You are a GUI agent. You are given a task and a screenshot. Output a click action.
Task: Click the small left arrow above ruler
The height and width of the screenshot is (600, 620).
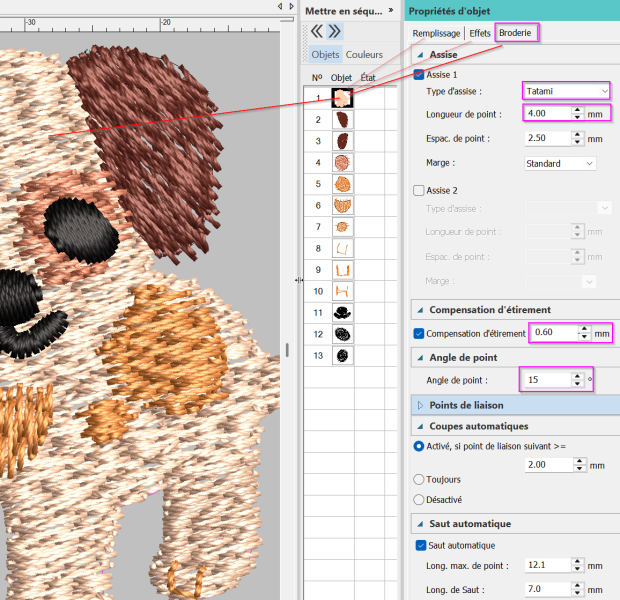click(x=280, y=6)
